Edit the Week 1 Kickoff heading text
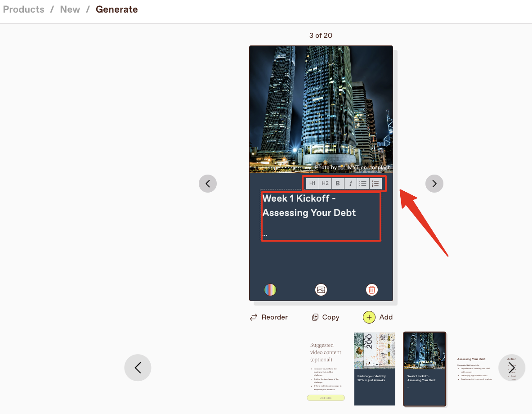532x414 pixels. [309, 206]
